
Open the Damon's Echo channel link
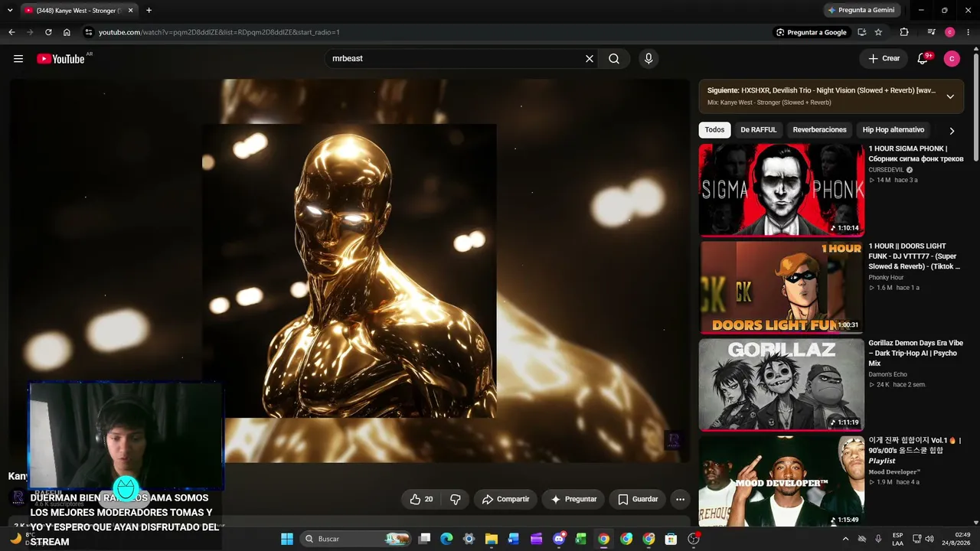(x=887, y=375)
